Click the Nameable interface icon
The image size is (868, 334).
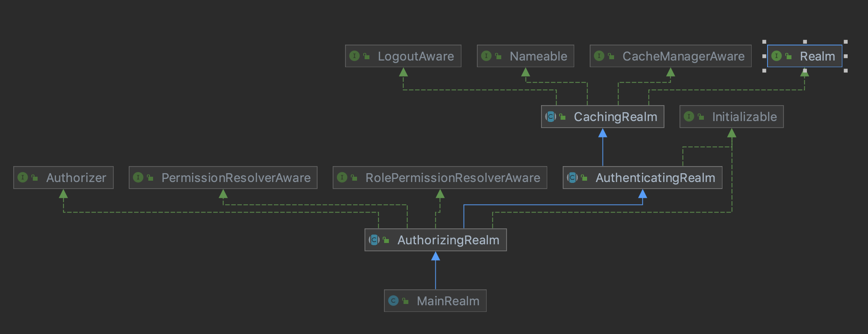pyautogui.click(x=486, y=56)
